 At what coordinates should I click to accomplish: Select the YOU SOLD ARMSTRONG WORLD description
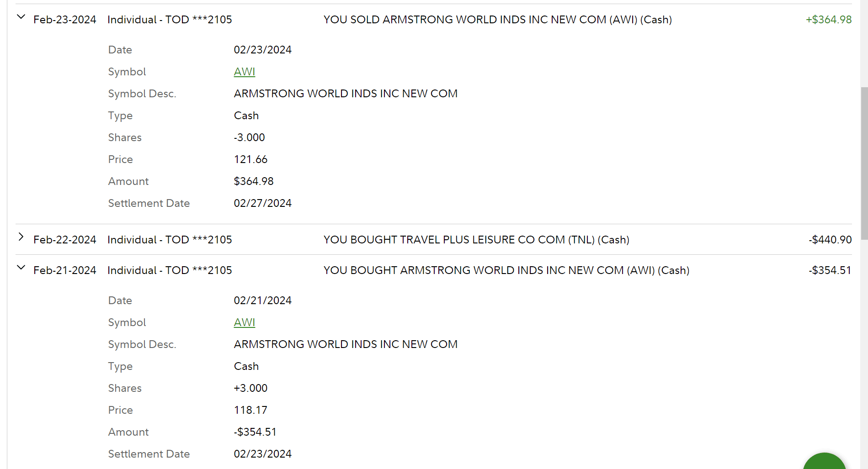497,20
